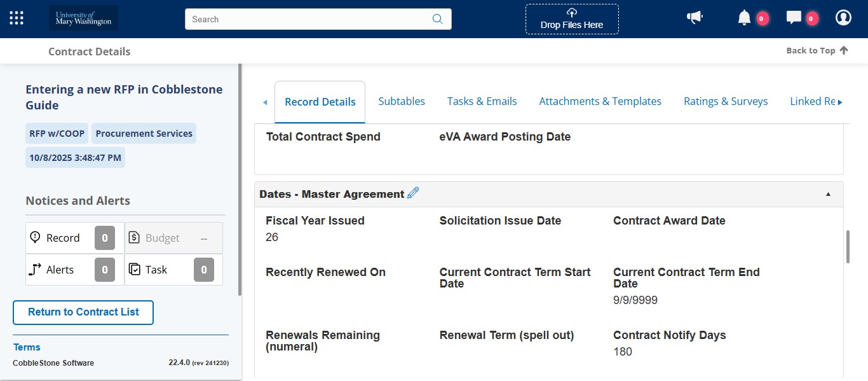This screenshot has width=868, height=381.
Task: Select the Task clipboard icon
Action: click(135, 269)
